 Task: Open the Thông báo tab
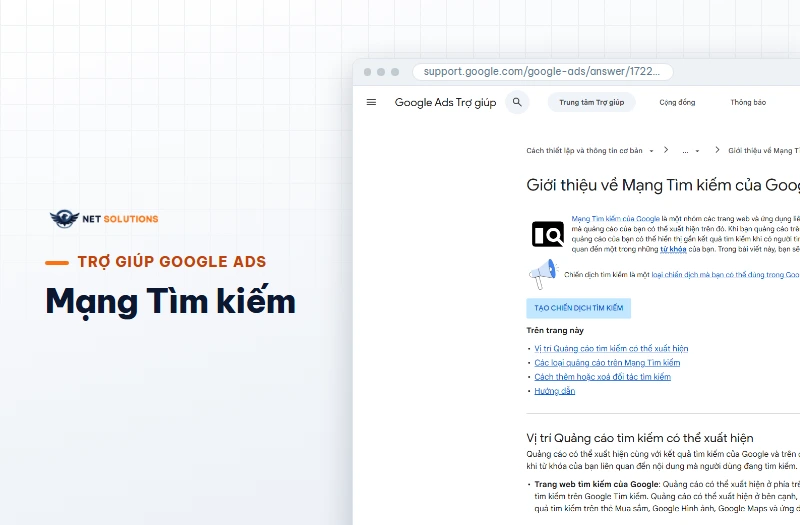[x=748, y=102]
